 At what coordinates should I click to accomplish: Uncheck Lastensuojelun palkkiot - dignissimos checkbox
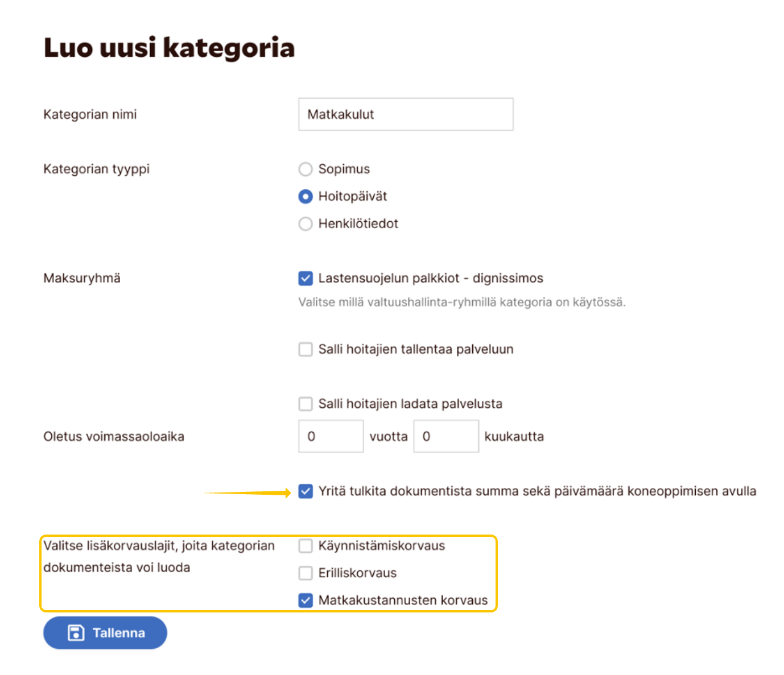point(306,278)
